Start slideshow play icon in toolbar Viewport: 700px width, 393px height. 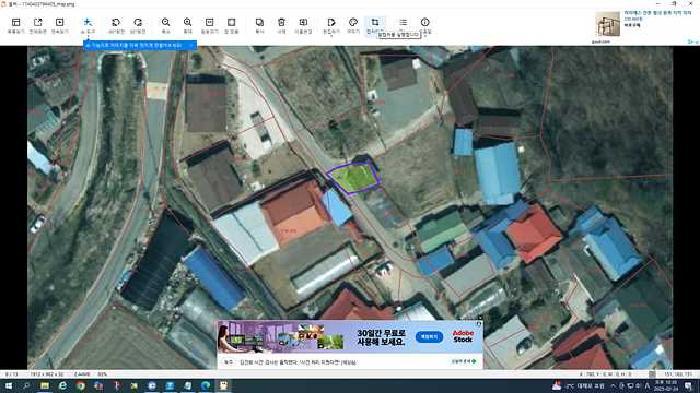coord(60,22)
